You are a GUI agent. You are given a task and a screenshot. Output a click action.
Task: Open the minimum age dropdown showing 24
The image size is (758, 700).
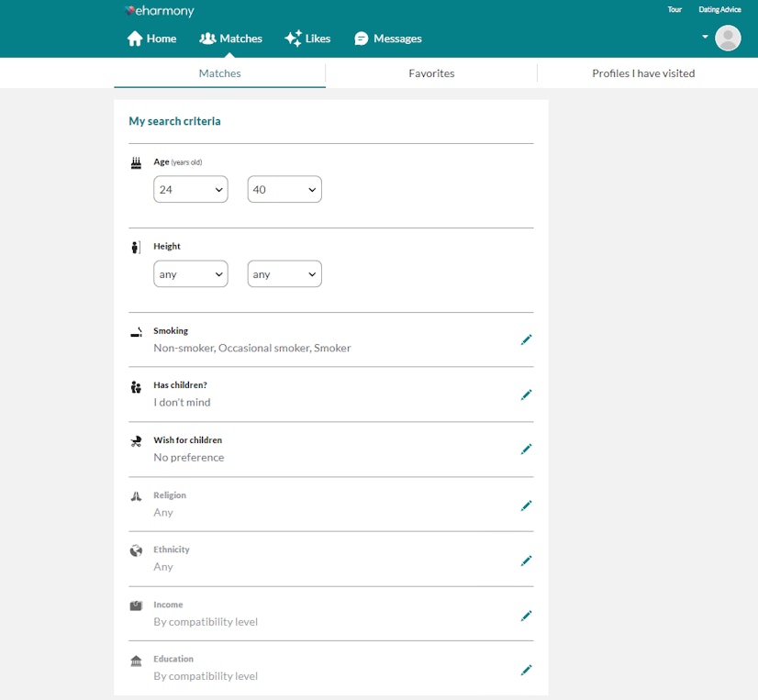click(x=190, y=189)
